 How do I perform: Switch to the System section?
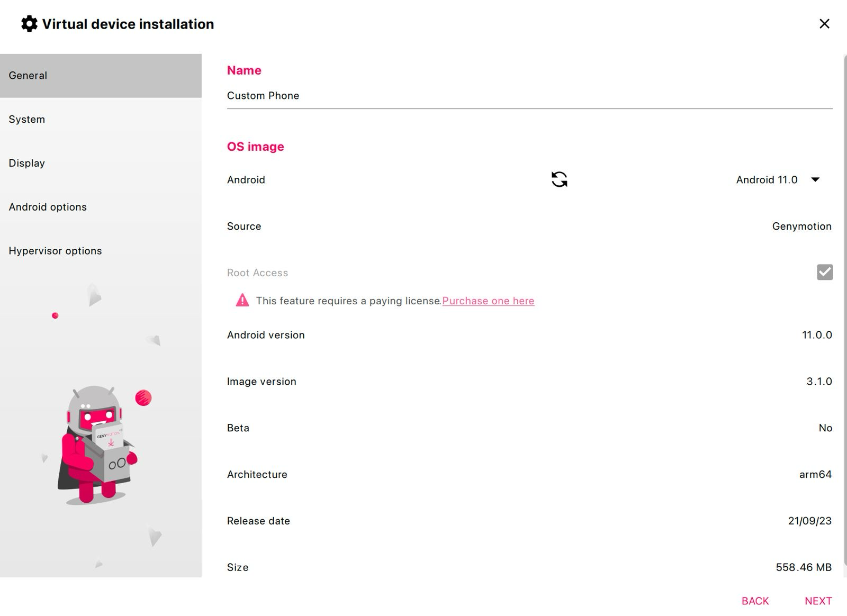(x=26, y=119)
